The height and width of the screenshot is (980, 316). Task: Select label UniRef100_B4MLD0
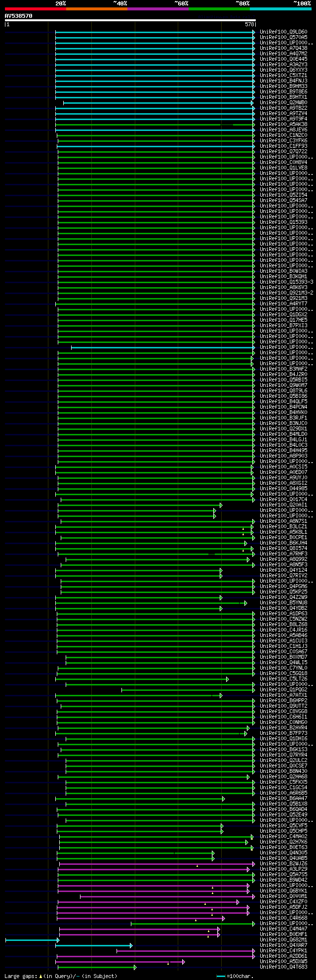[283, 434]
